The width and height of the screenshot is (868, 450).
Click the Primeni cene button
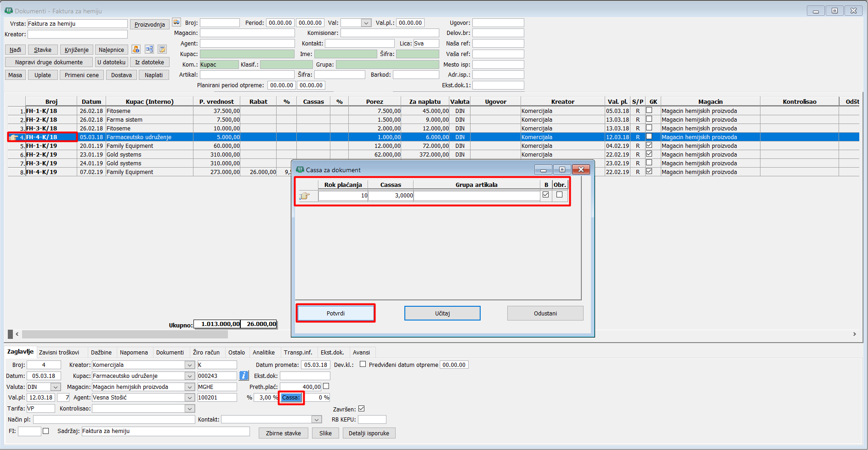pos(82,75)
